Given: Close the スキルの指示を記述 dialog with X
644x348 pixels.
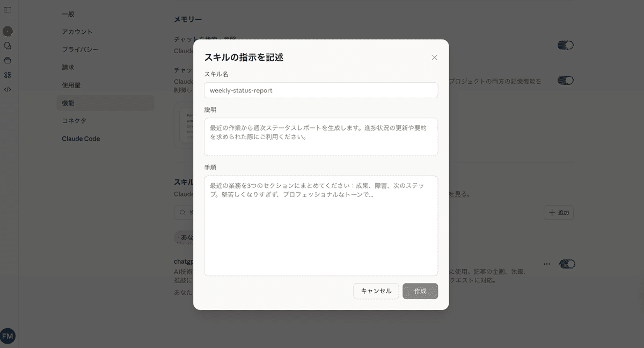Looking at the screenshot, I should (x=435, y=57).
